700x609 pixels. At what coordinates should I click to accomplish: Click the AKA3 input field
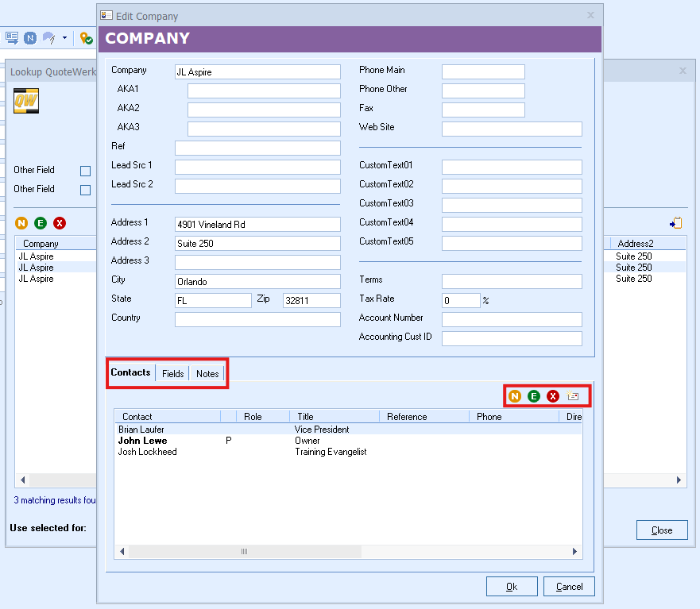pos(264,129)
